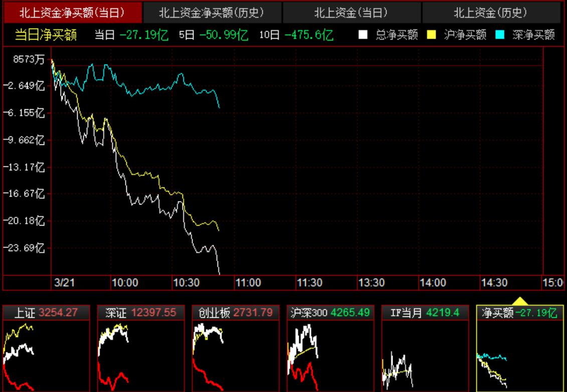This screenshot has width=567, height=392.
Task: Open the 上证 index mini chart
Action: pos(47,346)
